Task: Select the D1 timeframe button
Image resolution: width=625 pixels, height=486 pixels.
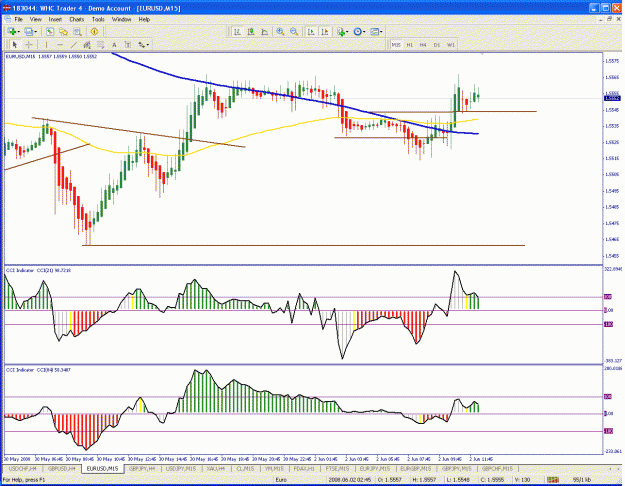Action: (x=437, y=45)
